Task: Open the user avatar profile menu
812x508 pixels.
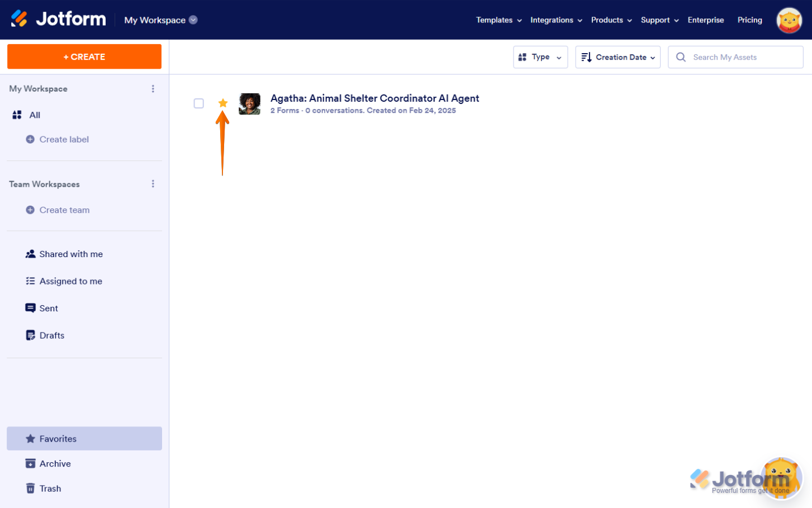Action: click(789, 20)
